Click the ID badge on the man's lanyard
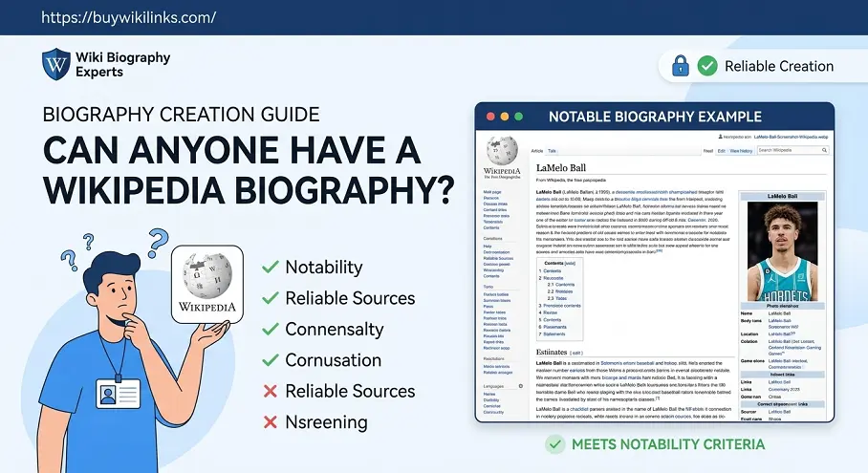This screenshot has height=473, width=868. [x=118, y=394]
